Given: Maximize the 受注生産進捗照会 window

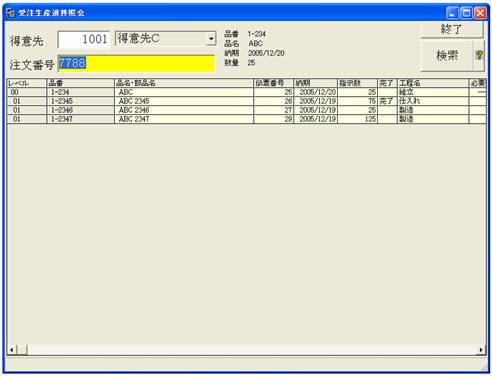Looking at the screenshot, I should [x=466, y=13].
